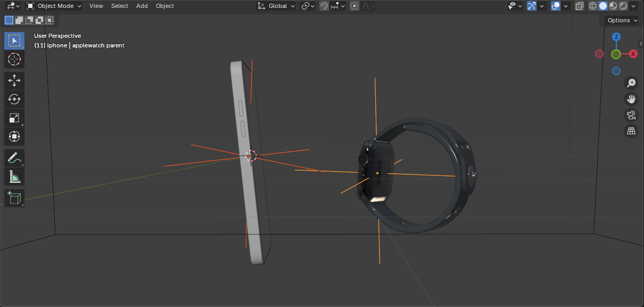Open the View menu
This screenshot has height=307, width=644.
(96, 6)
